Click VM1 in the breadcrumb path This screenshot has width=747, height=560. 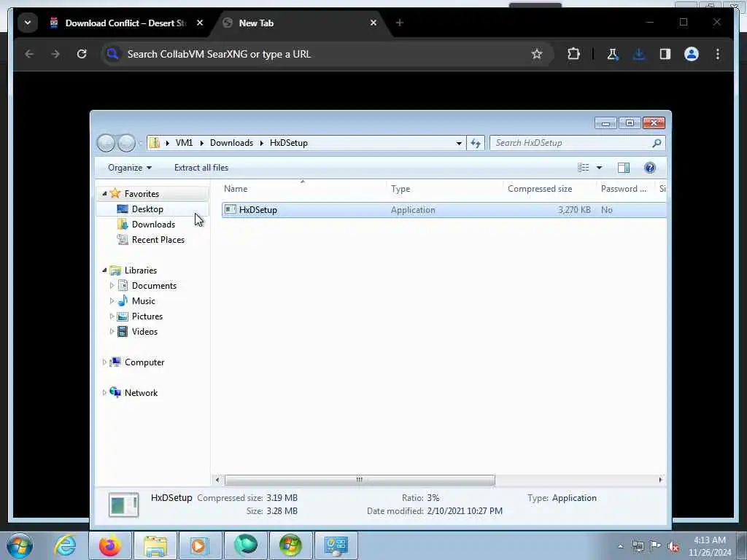click(184, 143)
